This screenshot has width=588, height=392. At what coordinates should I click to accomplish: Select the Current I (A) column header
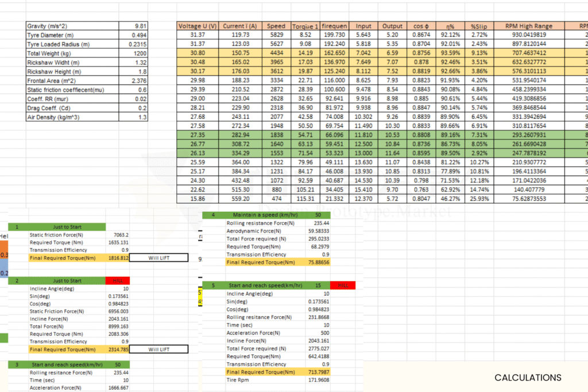pos(240,26)
